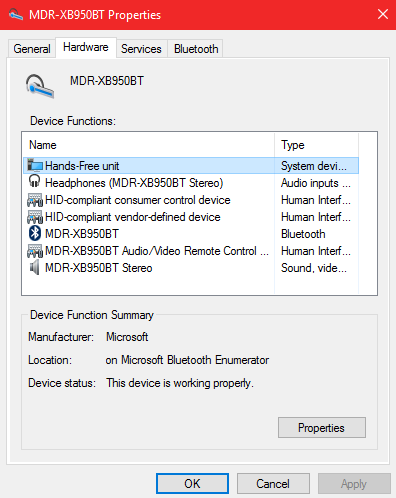The width and height of the screenshot is (396, 498).
Task: Sort the list by the Name column header
Action: [149, 145]
